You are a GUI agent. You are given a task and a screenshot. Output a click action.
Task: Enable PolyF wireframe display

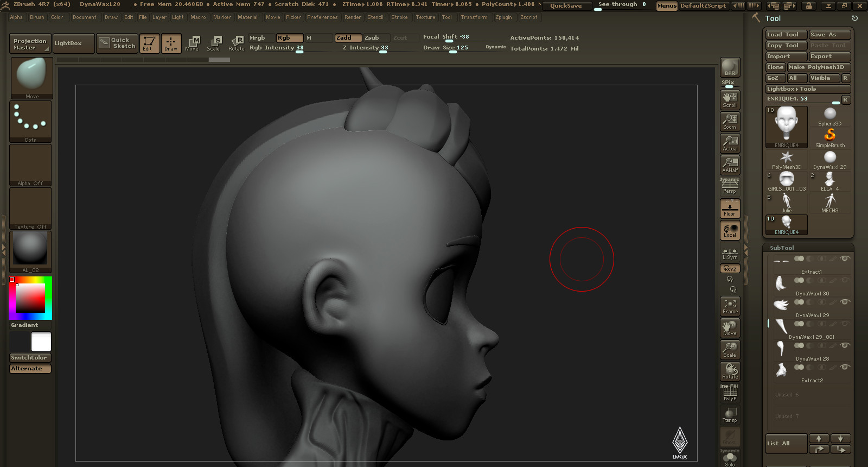[730, 393]
